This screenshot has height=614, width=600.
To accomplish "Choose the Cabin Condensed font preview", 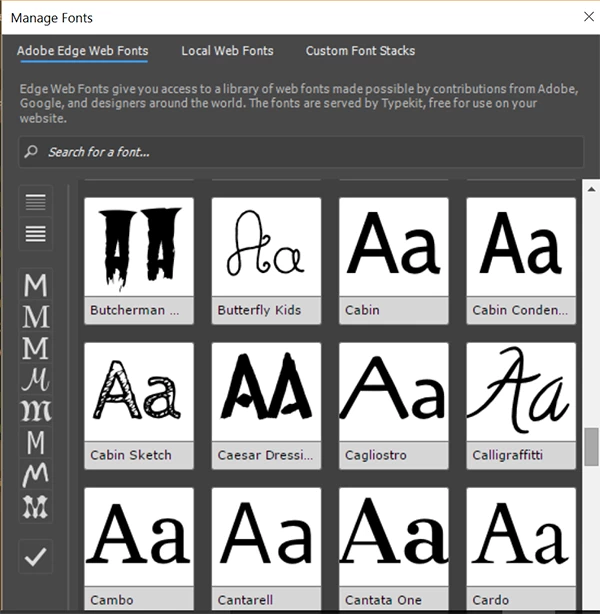I will tap(521, 247).
